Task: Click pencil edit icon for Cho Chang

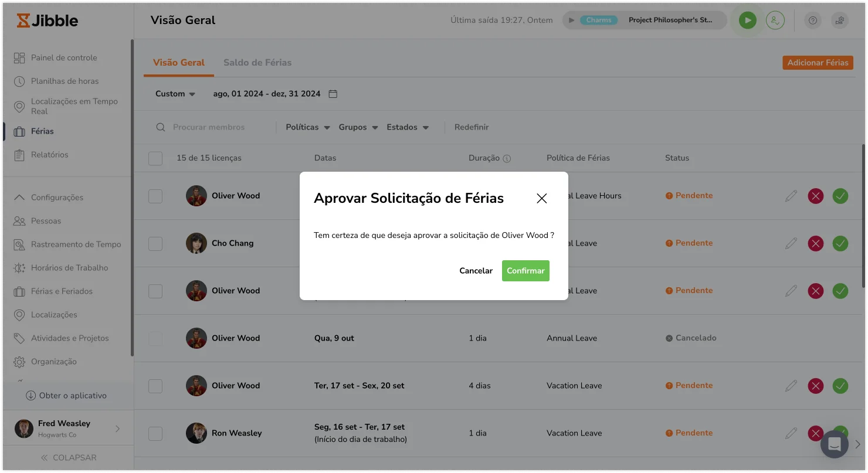Action: pos(791,243)
